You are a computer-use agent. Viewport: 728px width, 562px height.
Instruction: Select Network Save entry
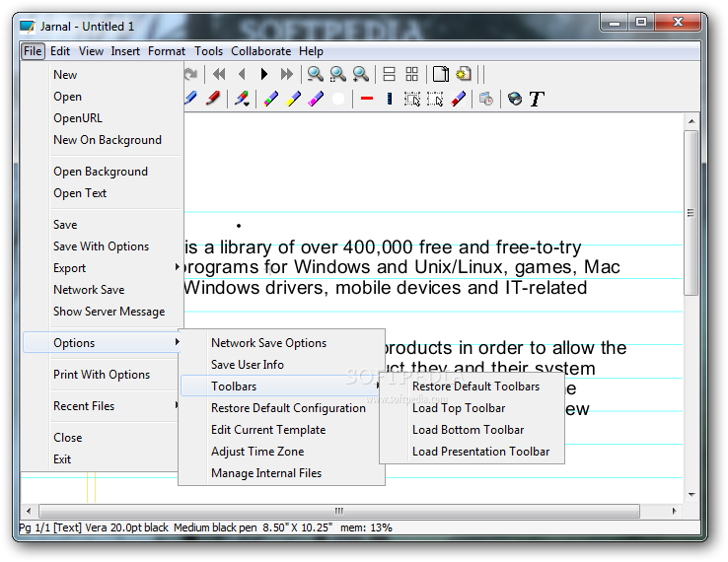pos(102,290)
